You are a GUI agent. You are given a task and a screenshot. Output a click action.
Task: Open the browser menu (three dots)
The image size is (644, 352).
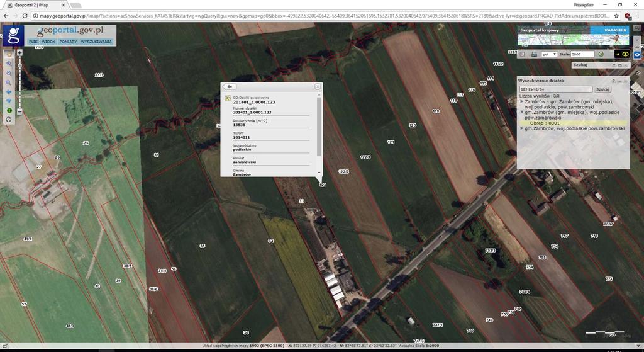point(638,16)
